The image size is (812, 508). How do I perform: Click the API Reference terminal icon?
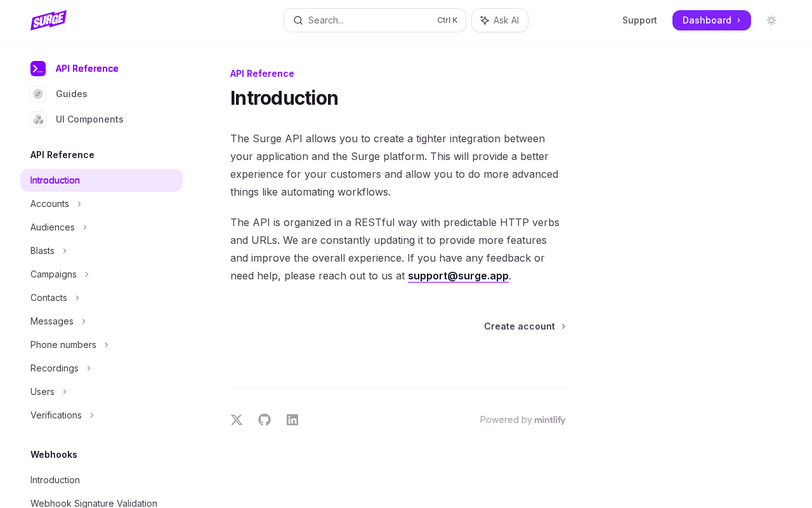click(38, 69)
